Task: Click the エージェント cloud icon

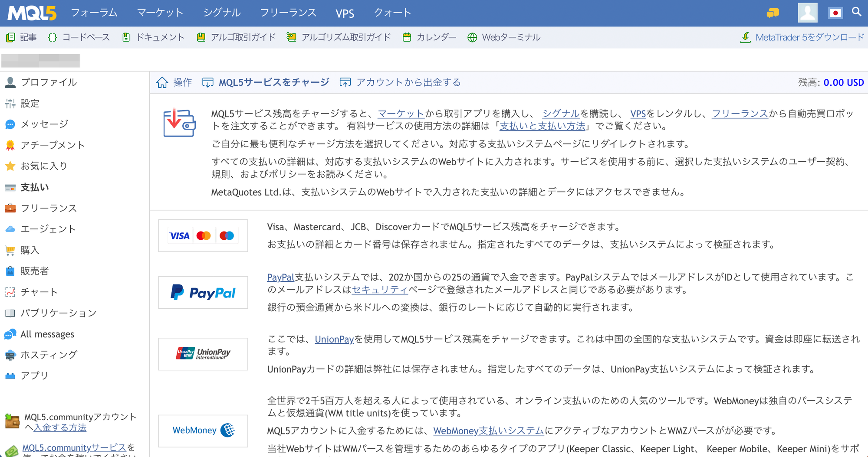Action: point(10,229)
